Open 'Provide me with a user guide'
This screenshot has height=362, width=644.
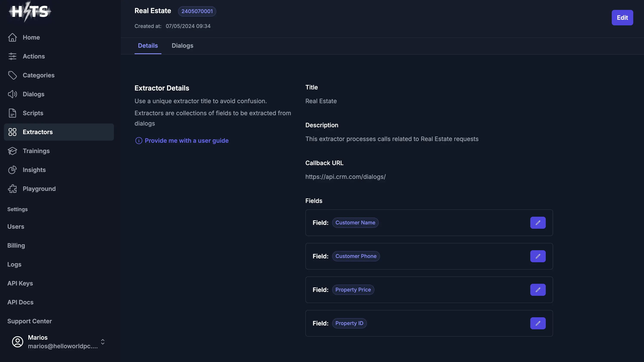pyautogui.click(x=187, y=141)
